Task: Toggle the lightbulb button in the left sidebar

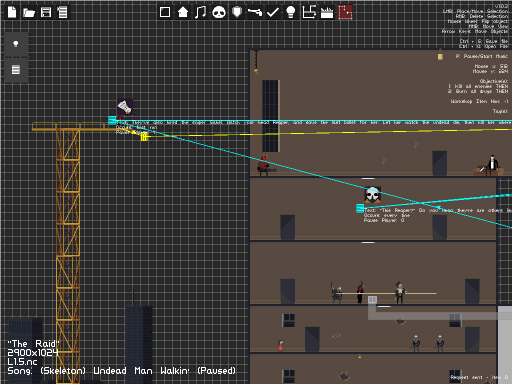Action: tap(16, 44)
